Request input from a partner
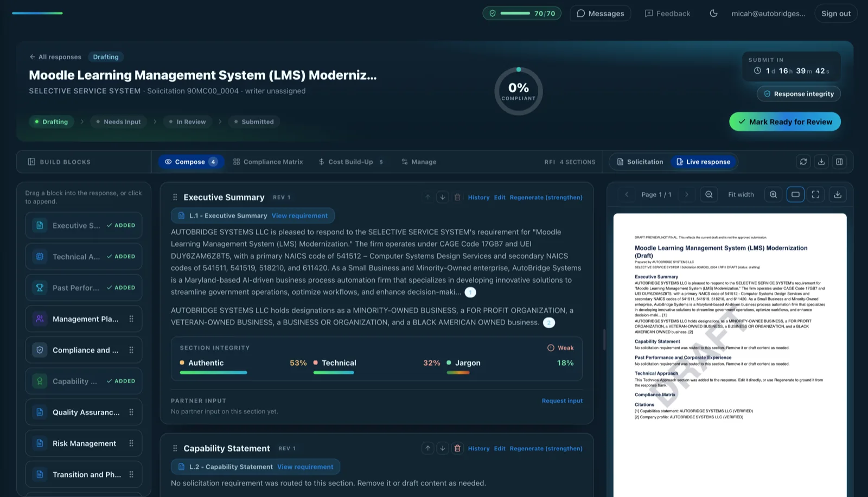This screenshot has height=497, width=868. coord(562,401)
